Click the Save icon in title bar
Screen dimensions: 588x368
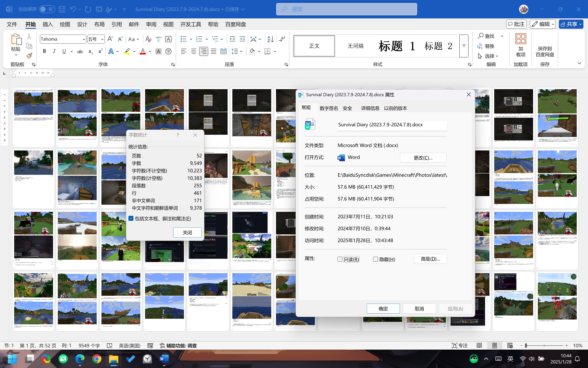[x=62, y=9]
